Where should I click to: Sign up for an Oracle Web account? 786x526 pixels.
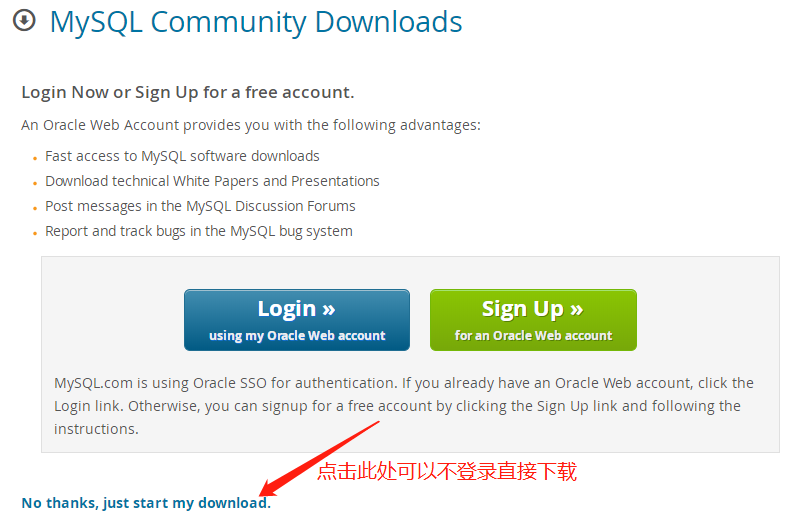(x=533, y=320)
